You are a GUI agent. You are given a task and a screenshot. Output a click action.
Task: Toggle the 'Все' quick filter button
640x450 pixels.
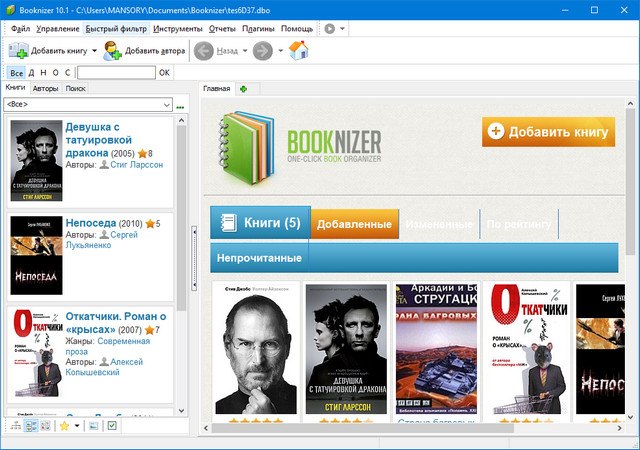(16, 73)
